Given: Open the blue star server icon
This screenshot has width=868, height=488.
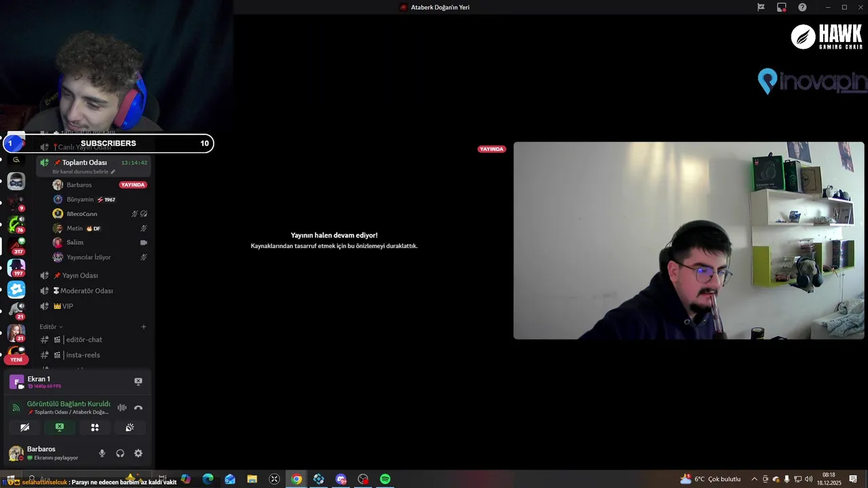Looking at the screenshot, I should (x=16, y=289).
